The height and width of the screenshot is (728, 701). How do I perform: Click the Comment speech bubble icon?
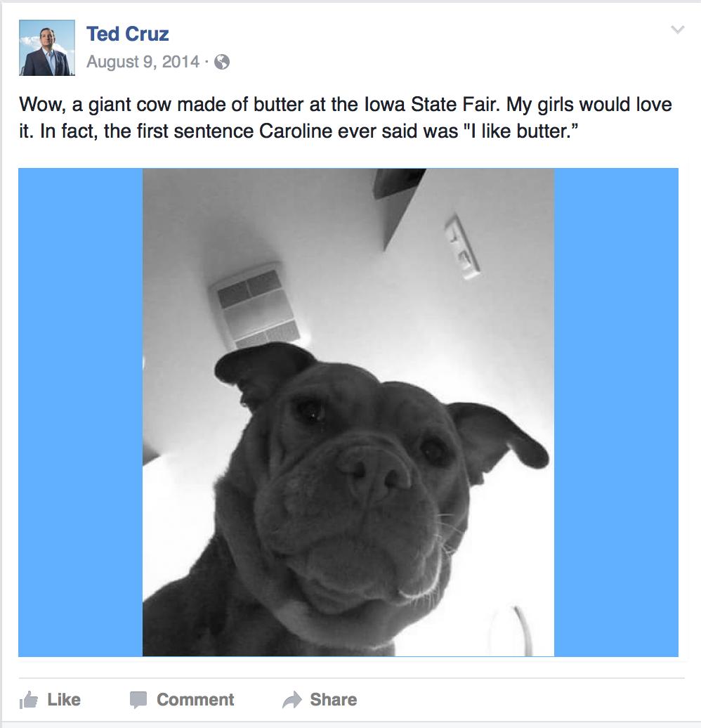point(138,700)
